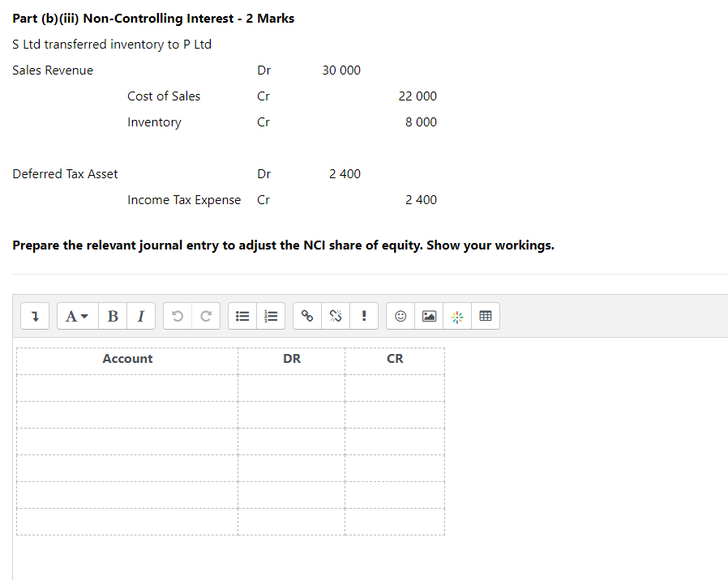The image size is (728, 580).
Task: Click the Inventory account text
Action: click(154, 122)
